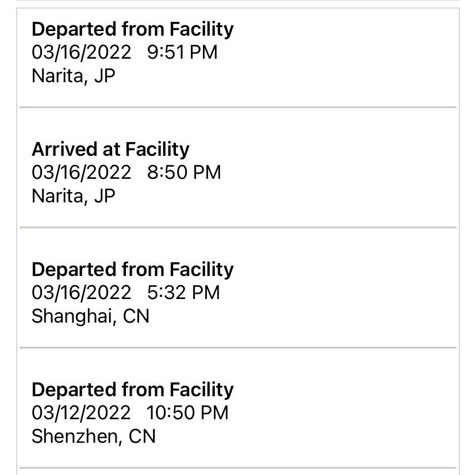
Task: Click the top 'Departed from Facility' Narita heading
Action: [x=132, y=29]
